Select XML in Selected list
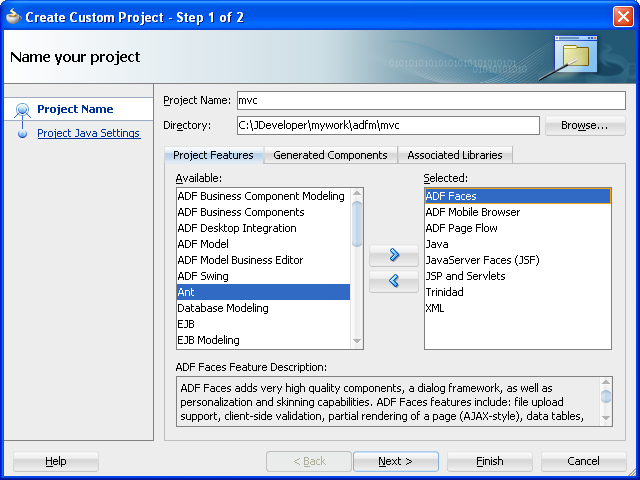Image resolution: width=640 pixels, height=480 pixels. click(518, 308)
